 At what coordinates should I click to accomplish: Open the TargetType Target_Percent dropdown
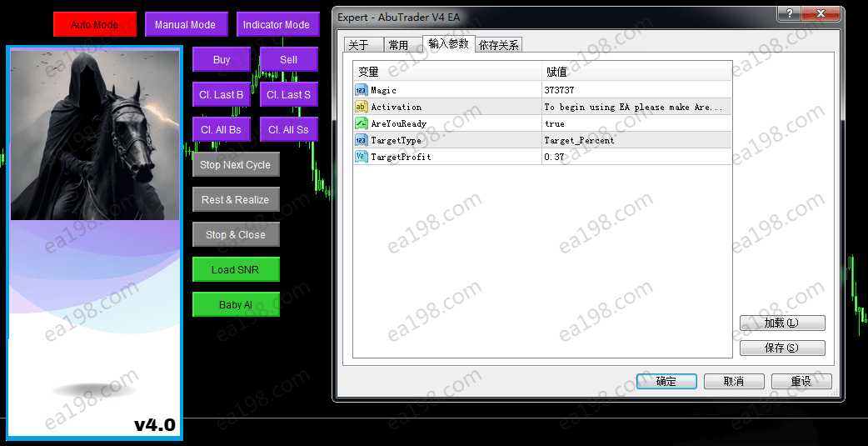(636, 140)
